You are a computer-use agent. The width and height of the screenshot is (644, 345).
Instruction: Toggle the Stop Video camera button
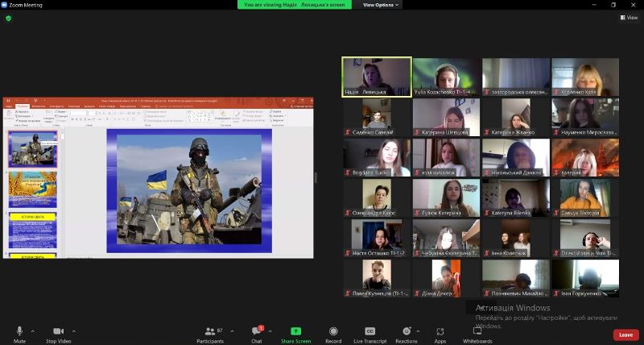(58, 335)
